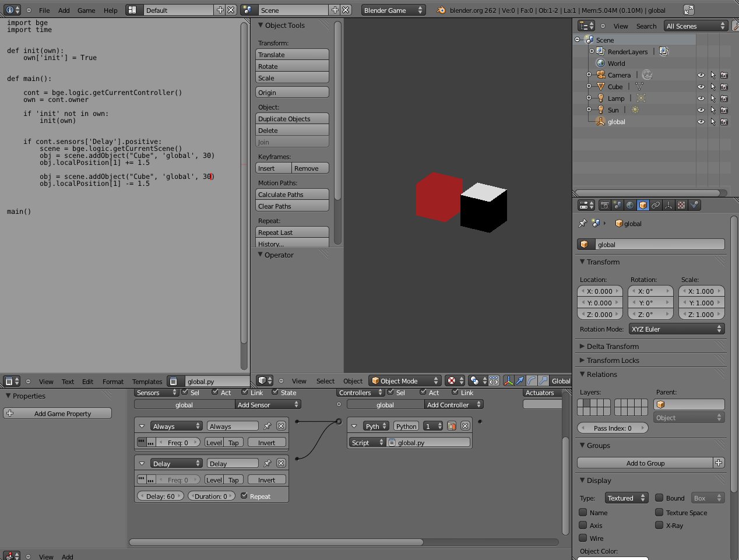The height and width of the screenshot is (560, 739).
Task: Toggle Sensors Sel checkbox
Action: pyautogui.click(x=185, y=392)
